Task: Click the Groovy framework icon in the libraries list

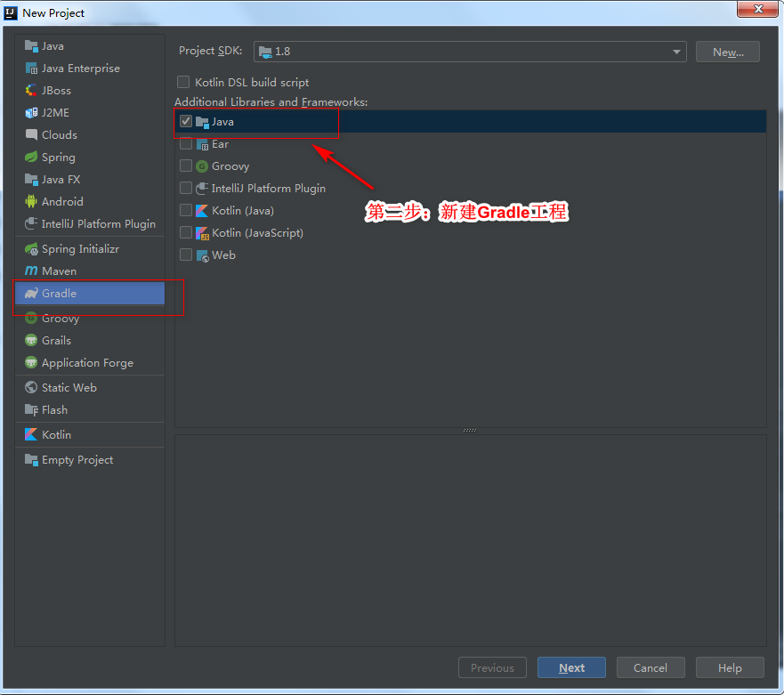Action: click(202, 166)
